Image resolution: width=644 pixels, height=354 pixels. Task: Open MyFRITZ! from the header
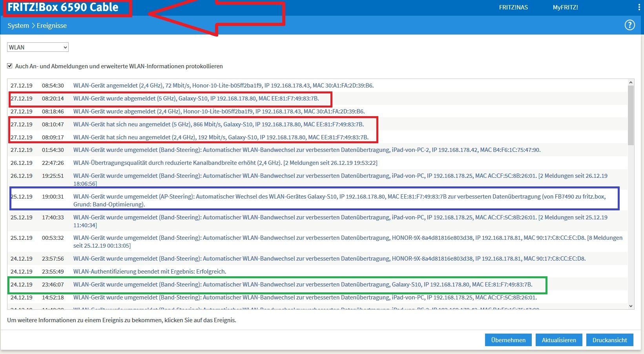565,7
